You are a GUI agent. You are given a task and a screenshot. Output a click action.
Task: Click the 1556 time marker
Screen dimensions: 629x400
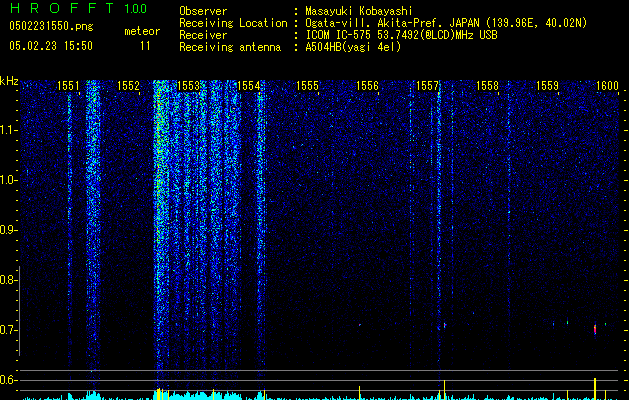pyautogui.click(x=367, y=86)
